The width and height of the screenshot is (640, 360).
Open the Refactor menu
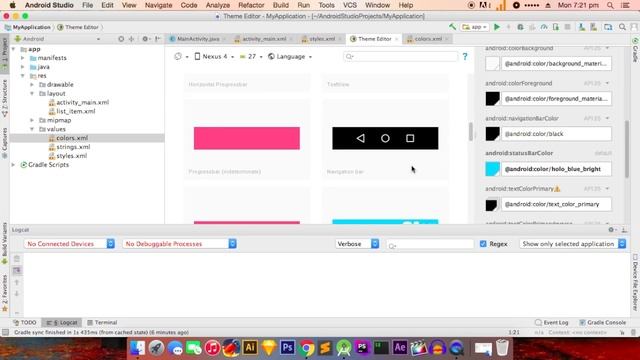click(x=251, y=5)
